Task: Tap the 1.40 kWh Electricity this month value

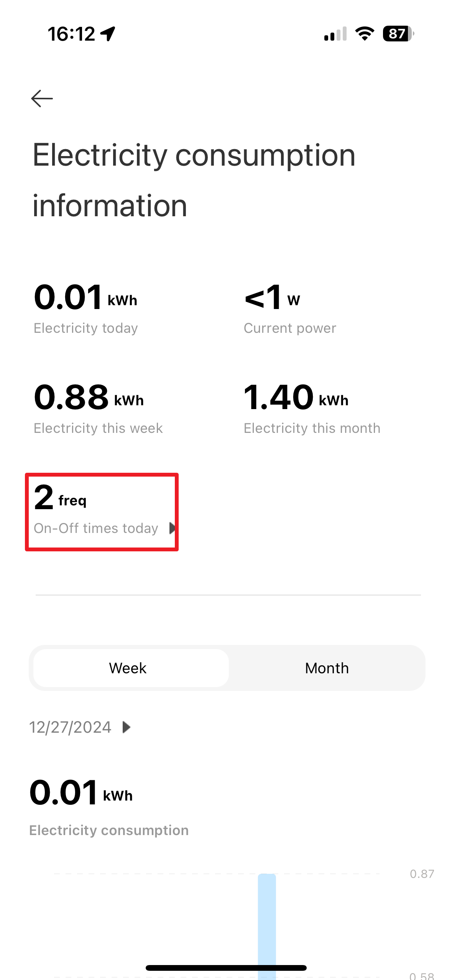Action: click(x=296, y=398)
